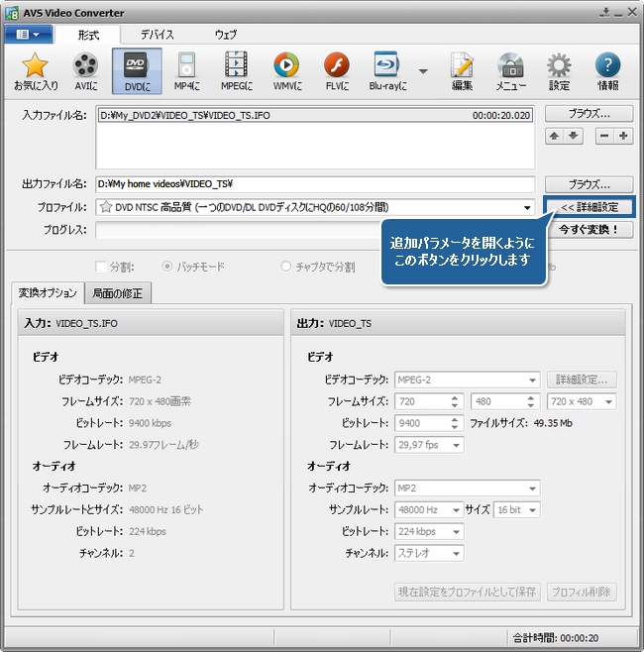Image resolution: width=644 pixels, height=652 pixels.
Task: Open the main application menu button
Action: tap(29, 34)
